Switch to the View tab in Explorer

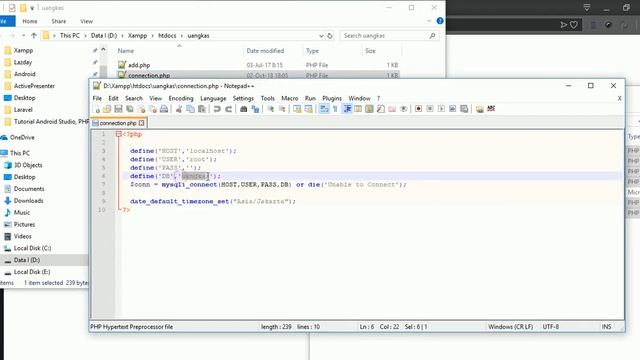tap(86, 21)
